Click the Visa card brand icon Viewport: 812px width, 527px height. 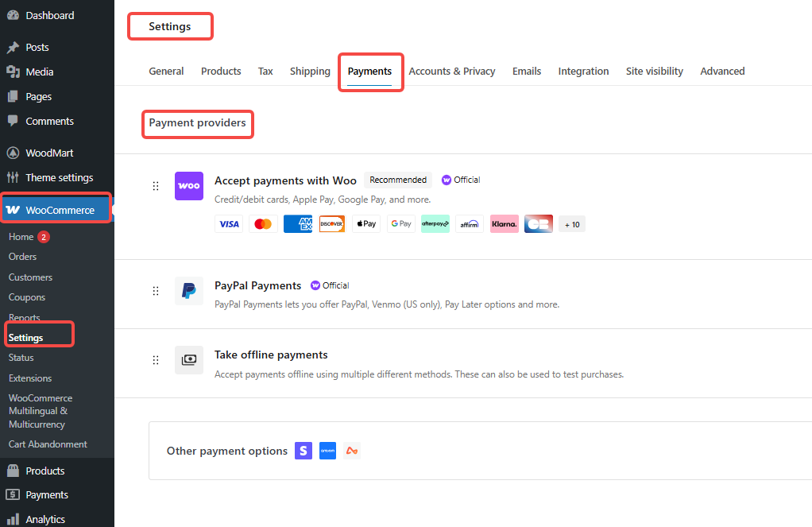coord(229,223)
